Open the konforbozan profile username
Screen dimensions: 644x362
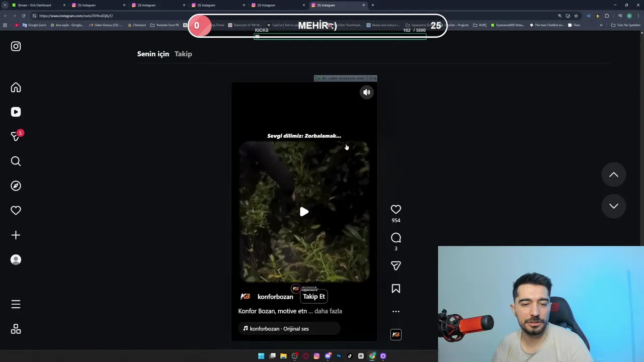tap(275, 297)
